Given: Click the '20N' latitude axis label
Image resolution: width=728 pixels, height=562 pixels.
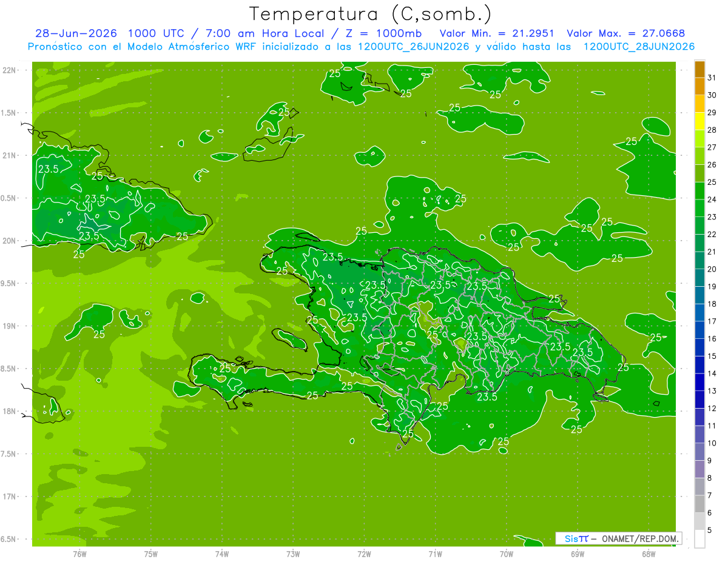Looking at the screenshot, I should pos(9,241).
